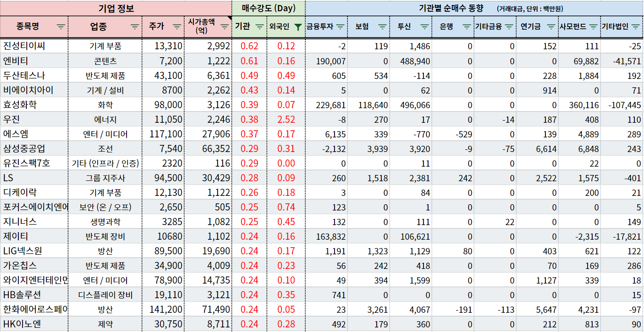Open the 투신 column filter
Screen dimensions: 644x332
coord(425,27)
